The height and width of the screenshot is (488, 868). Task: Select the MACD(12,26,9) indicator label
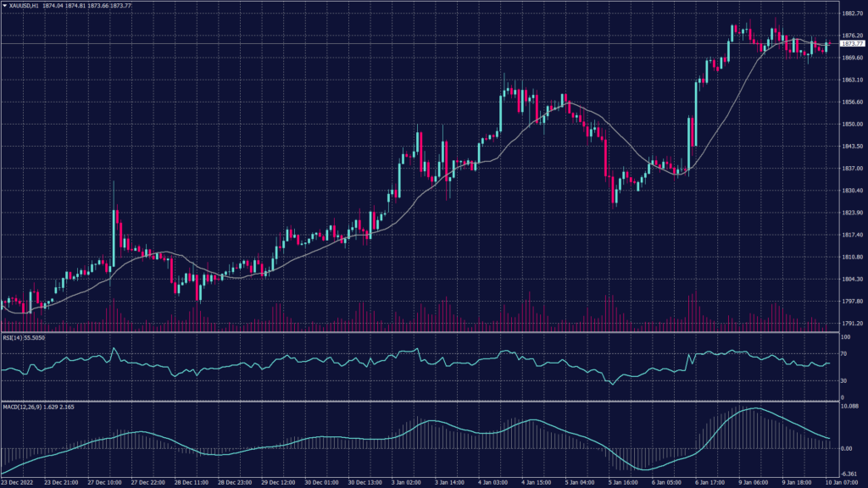(x=31, y=406)
